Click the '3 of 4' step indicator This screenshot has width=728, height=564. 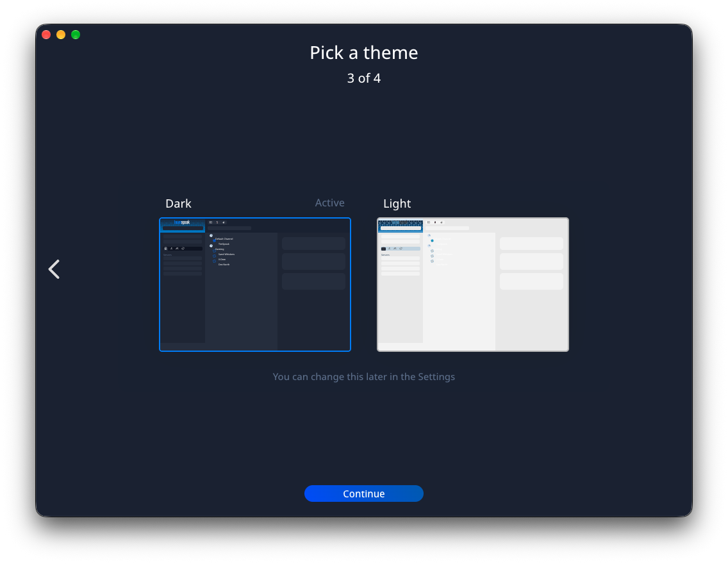click(x=364, y=78)
